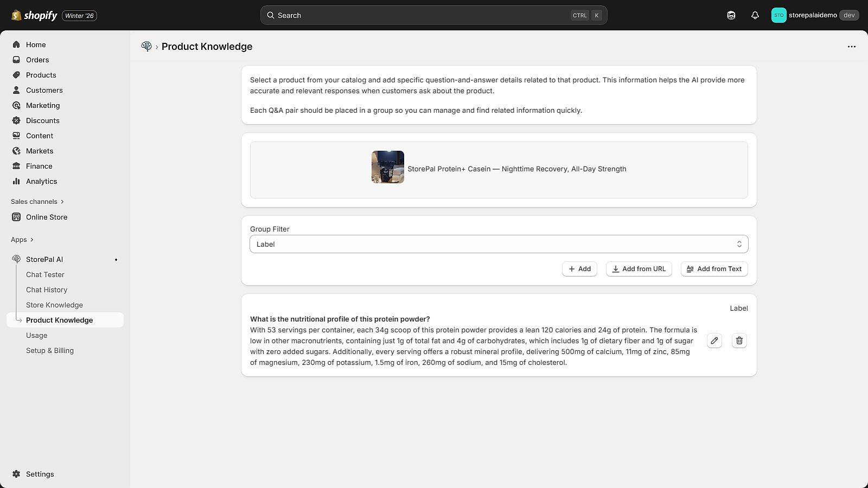Click the Orders inbox icon
Screen dimensions: 868x488
16,60
